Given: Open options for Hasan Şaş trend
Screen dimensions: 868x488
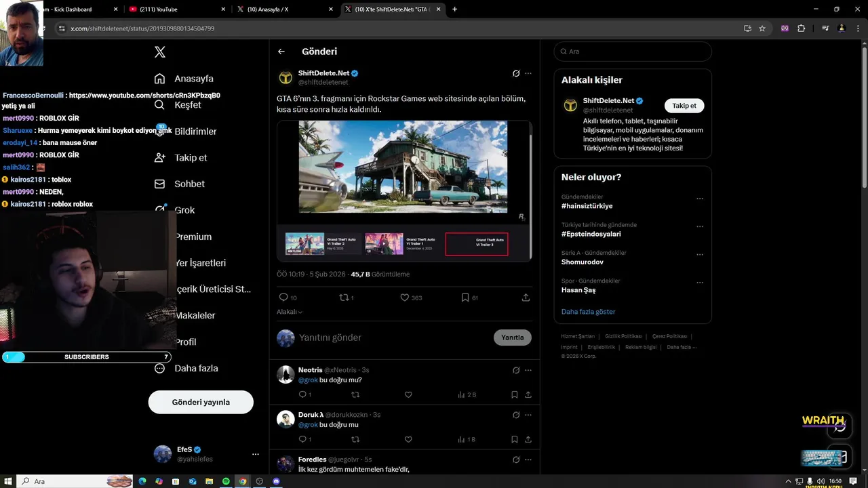Looking at the screenshot, I should coord(700,283).
